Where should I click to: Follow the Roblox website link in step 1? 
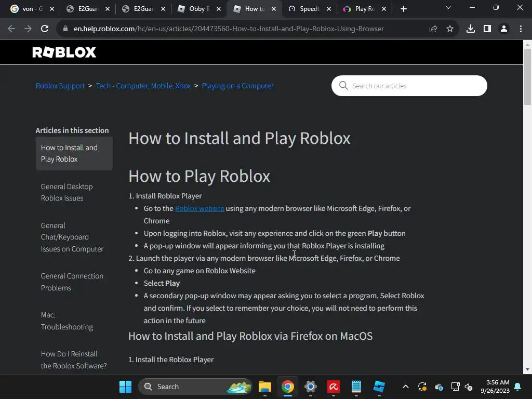coord(199,208)
